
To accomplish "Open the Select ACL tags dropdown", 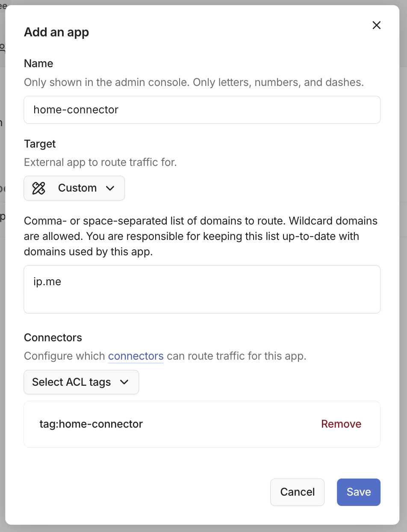I will 81,382.
